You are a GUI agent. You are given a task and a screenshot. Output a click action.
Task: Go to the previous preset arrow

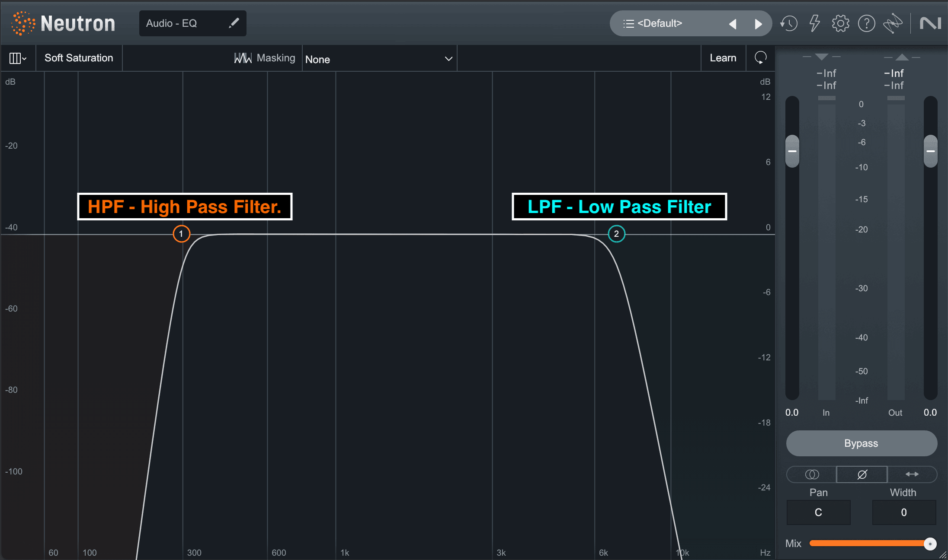coord(732,24)
